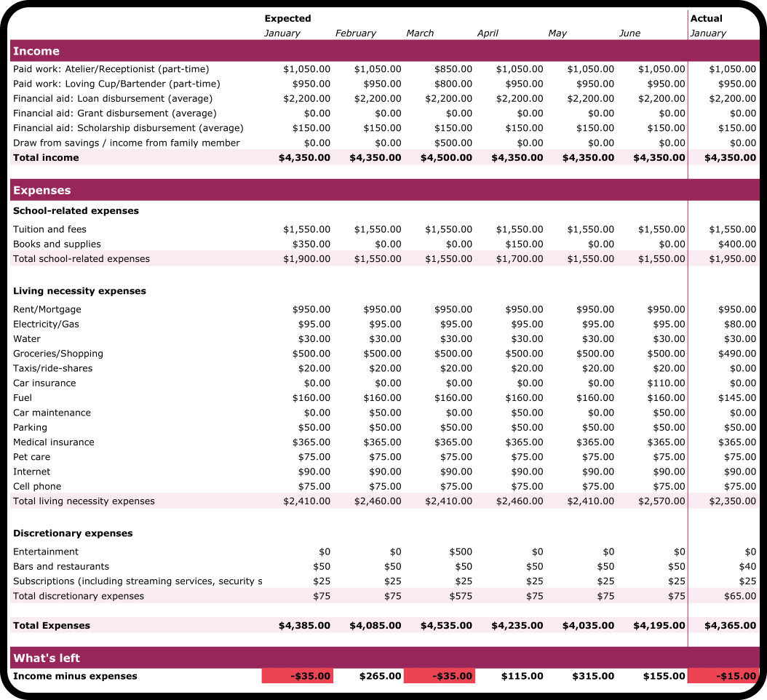Select April Books and supplies $150.00 cell
The width and height of the screenshot is (767, 700).
(524, 244)
